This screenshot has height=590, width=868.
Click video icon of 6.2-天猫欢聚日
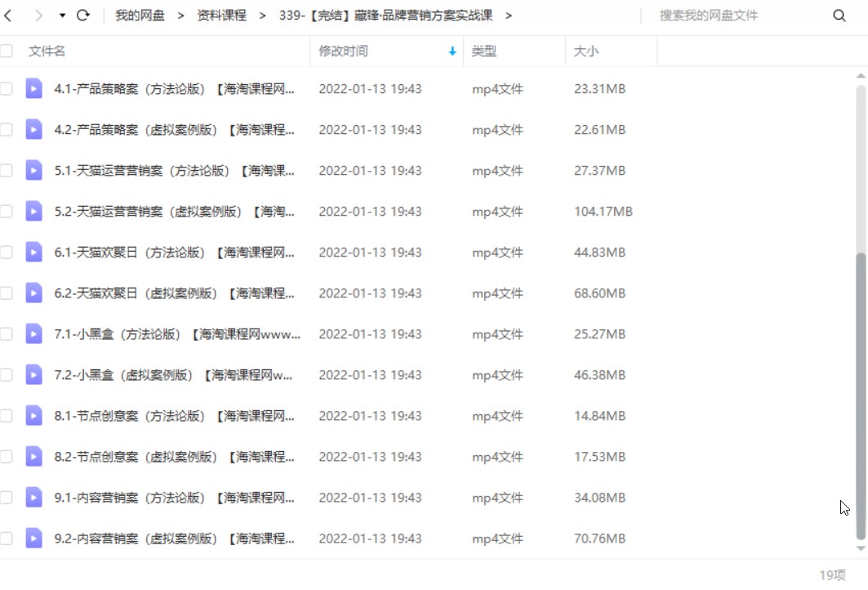coord(33,293)
